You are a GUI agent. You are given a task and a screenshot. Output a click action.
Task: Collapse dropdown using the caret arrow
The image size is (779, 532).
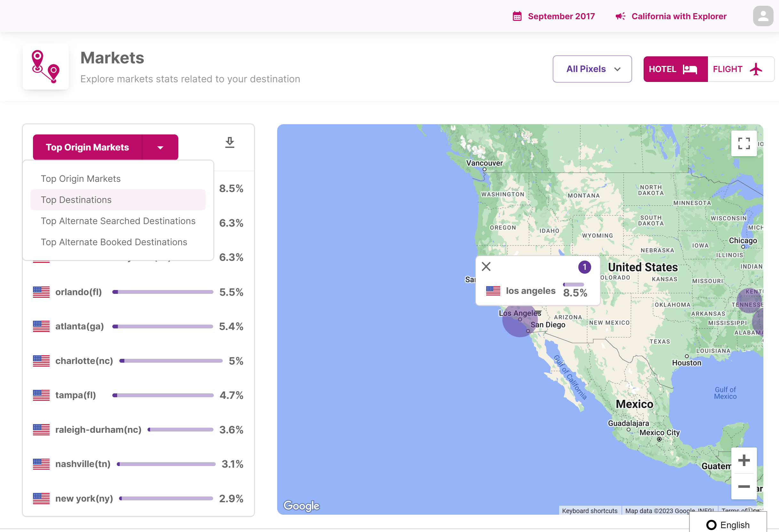160,148
